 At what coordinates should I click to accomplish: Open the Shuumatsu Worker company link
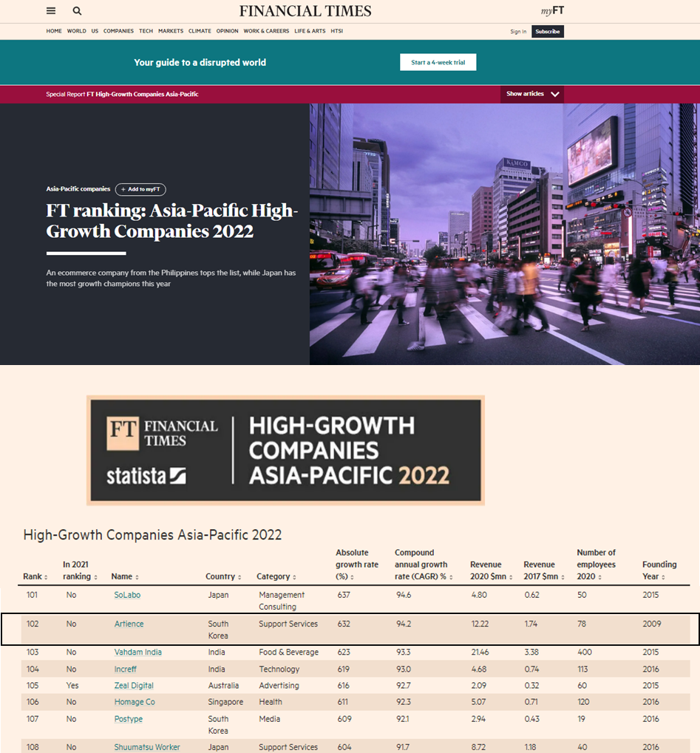(x=147, y=747)
